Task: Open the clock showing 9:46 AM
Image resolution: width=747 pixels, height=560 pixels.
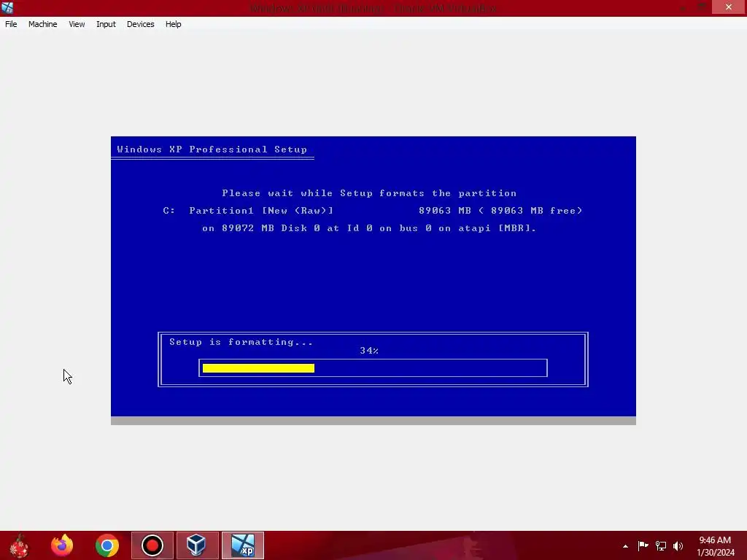Action: click(x=715, y=540)
